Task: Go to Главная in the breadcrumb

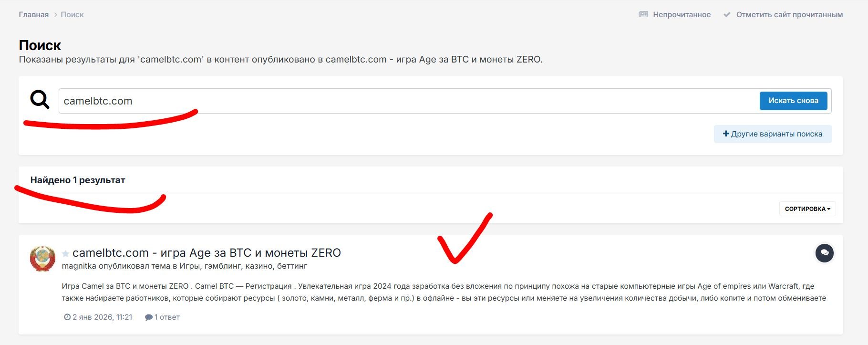Action: (33, 15)
